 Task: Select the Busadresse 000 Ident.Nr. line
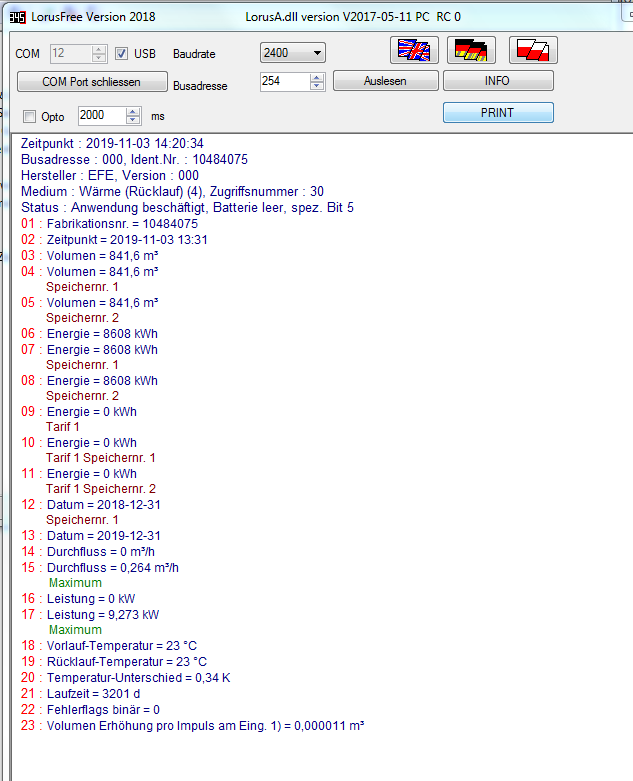tap(134, 160)
